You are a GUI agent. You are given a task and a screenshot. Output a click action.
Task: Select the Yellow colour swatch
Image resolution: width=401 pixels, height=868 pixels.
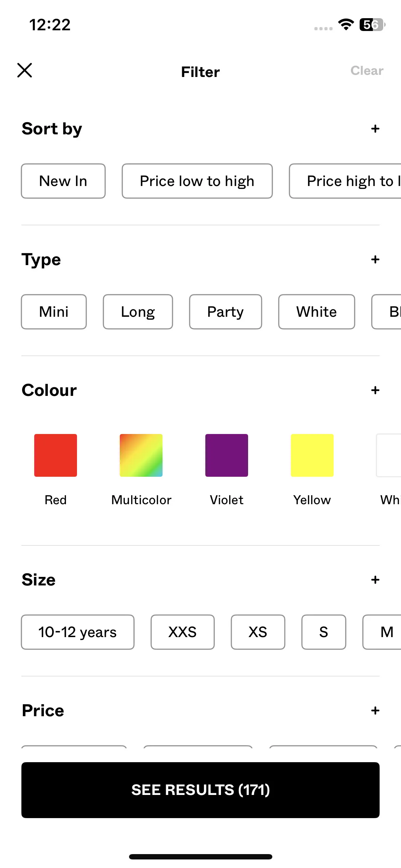tap(312, 455)
